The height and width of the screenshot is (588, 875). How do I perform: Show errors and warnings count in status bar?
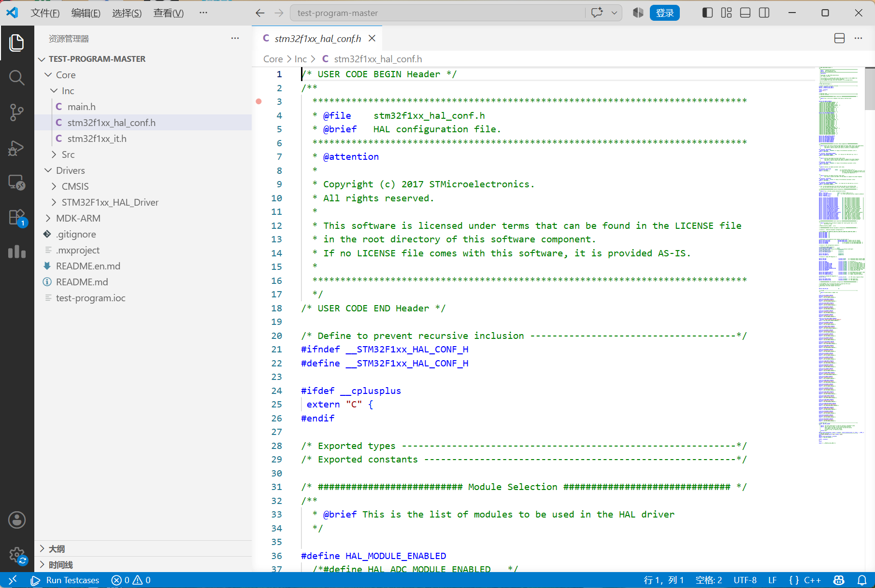[131, 580]
